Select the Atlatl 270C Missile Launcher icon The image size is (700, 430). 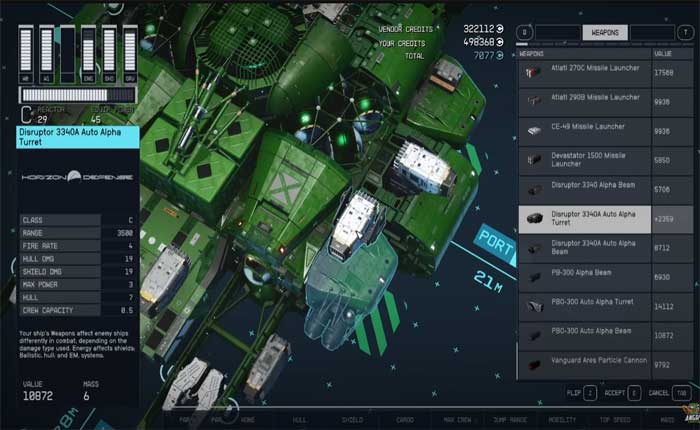tap(532, 72)
